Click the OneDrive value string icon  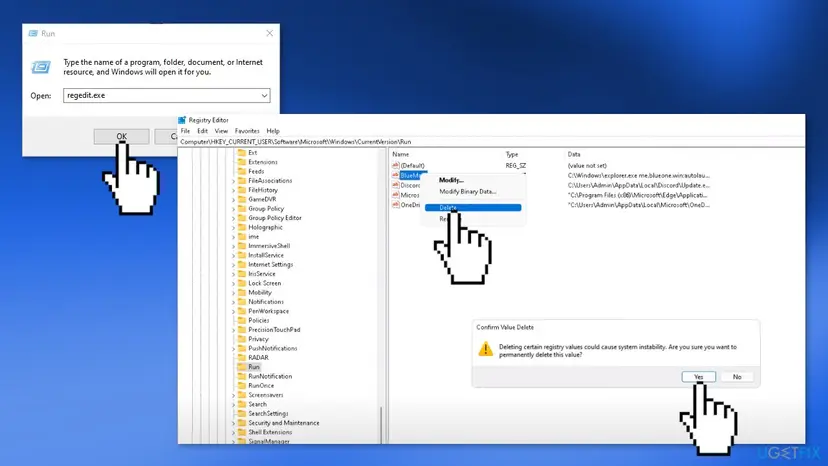pyautogui.click(x=396, y=205)
